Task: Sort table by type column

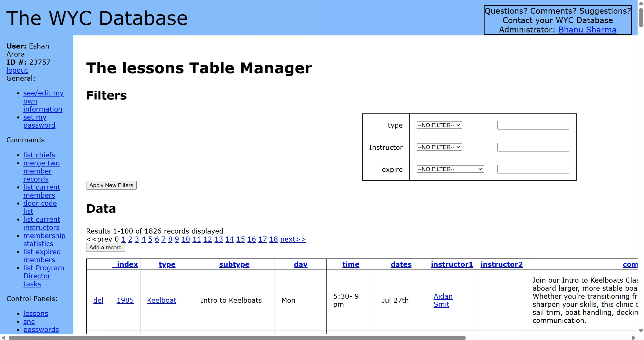Action: (167, 264)
